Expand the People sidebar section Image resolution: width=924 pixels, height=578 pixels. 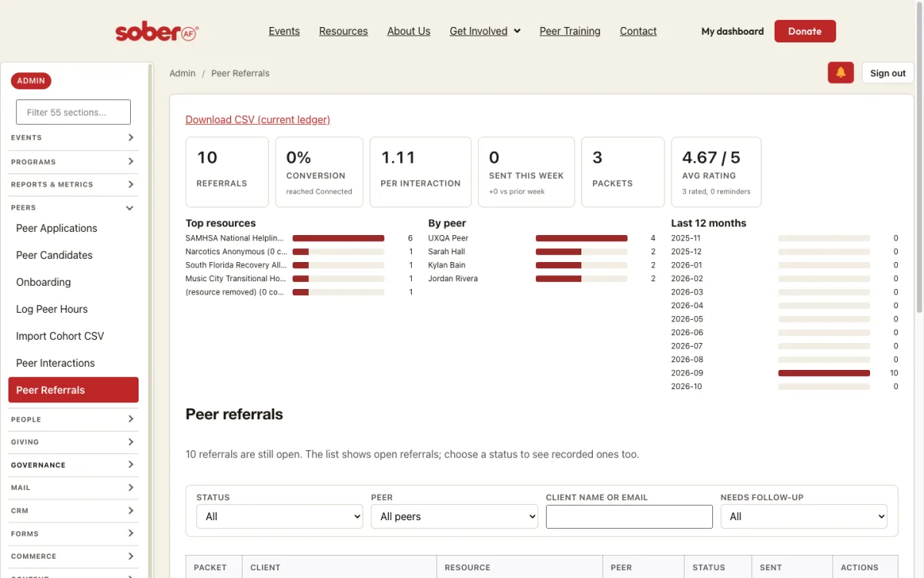[x=73, y=419]
